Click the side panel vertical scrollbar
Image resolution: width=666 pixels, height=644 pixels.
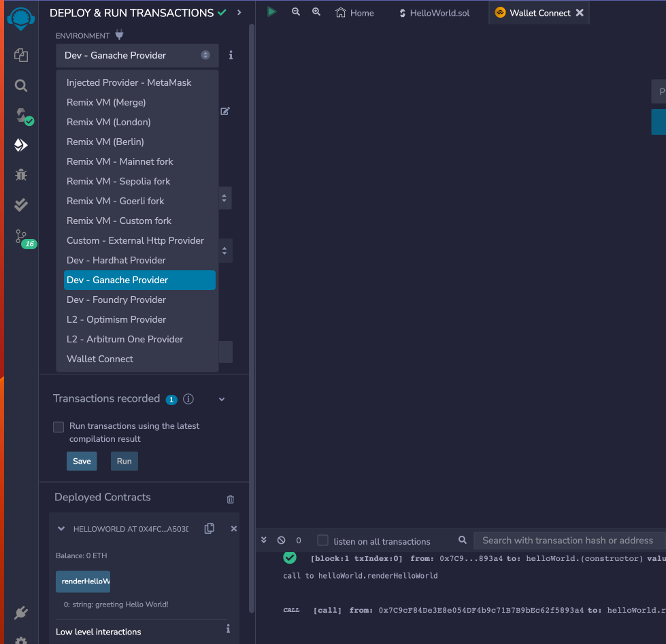pos(252,319)
